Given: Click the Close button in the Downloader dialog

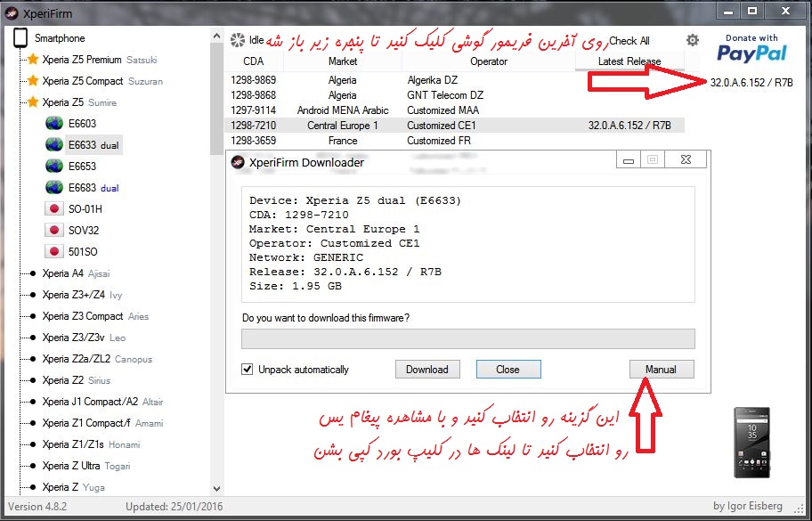Looking at the screenshot, I should [508, 370].
